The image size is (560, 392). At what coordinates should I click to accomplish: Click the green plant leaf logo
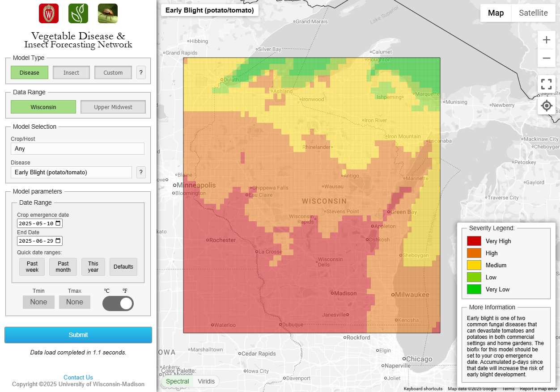(78, 13)
